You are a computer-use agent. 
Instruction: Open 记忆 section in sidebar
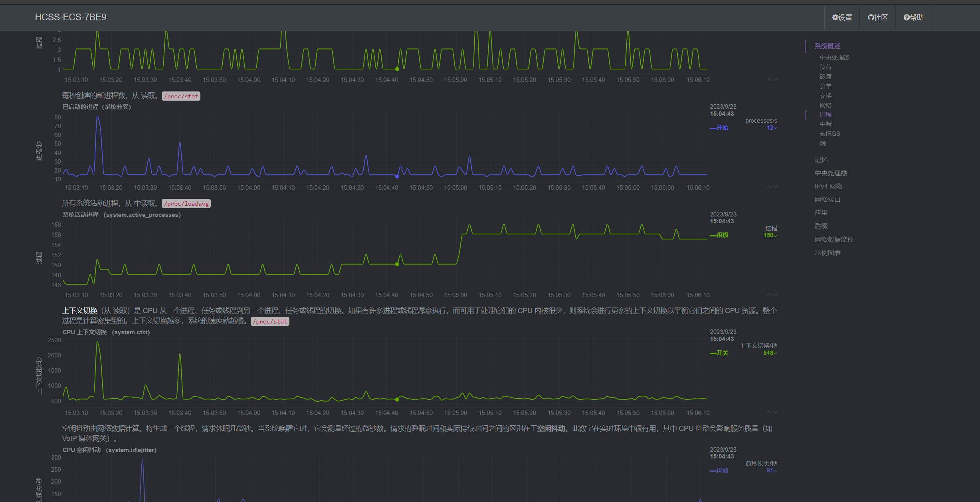pos(821,160)
